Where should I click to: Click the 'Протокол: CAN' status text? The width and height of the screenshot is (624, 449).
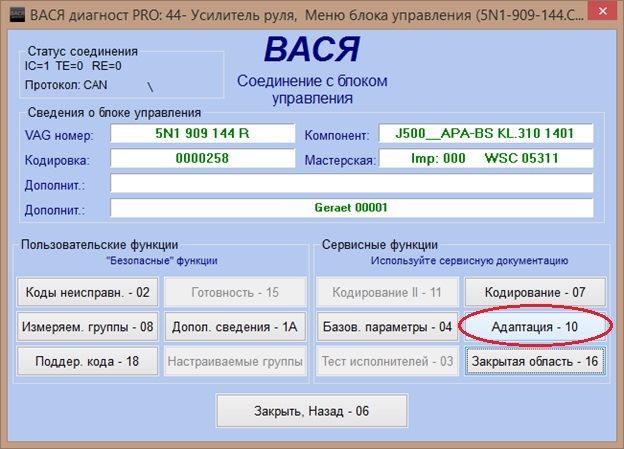coord(66,85)
